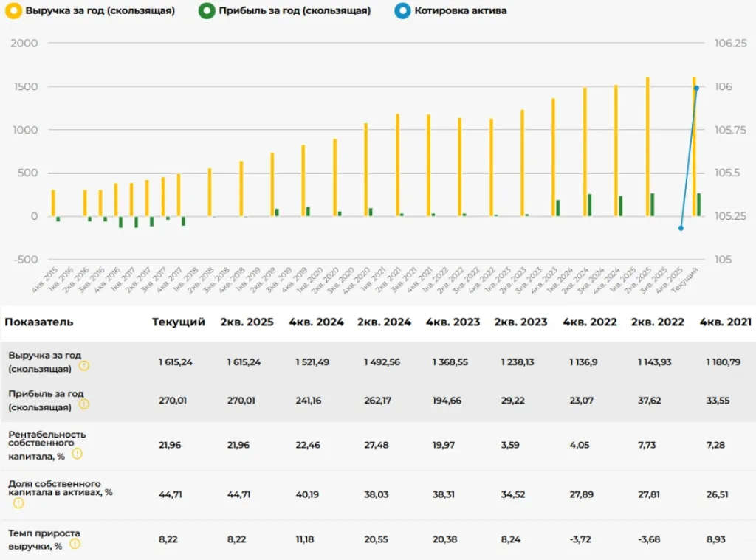Screen dimensions: 756x560
Task: Click the upper blue quote point on chart
Action: coord(696,89)
